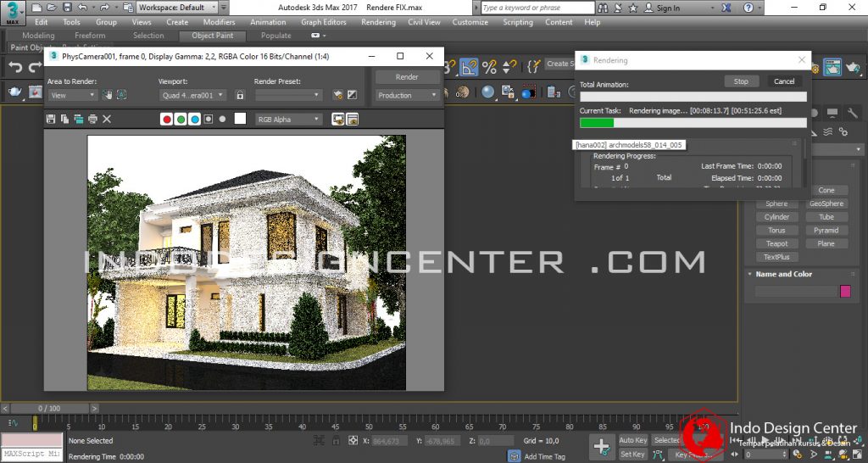
Task: Toggle the red channel in frame window
Action: tap(167, 119)
